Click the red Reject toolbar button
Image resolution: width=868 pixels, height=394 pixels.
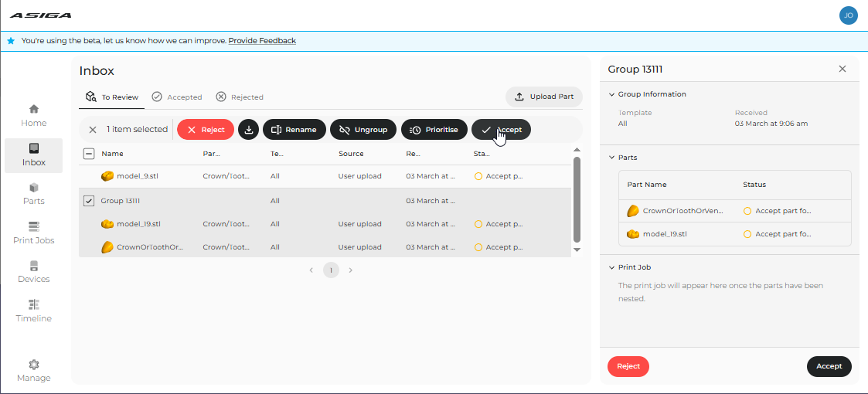point(206,130)
